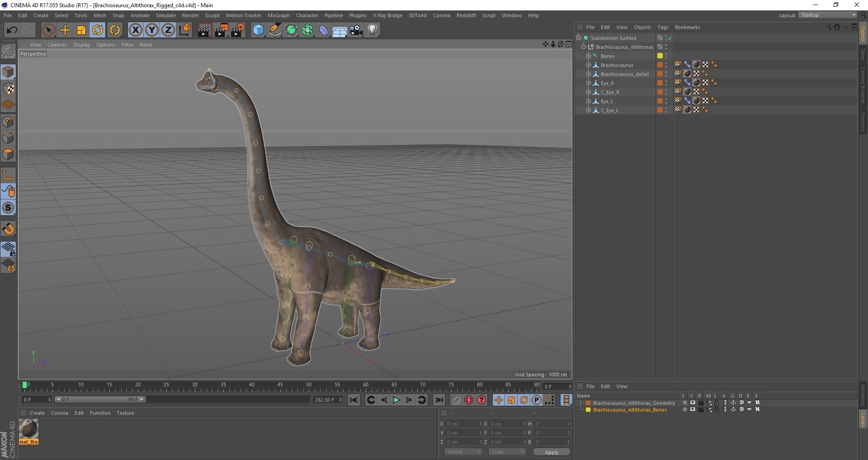The width and height of the screenshot is (868, 460).
Task: Toggle X axis lock
Action: pos(135,30)
